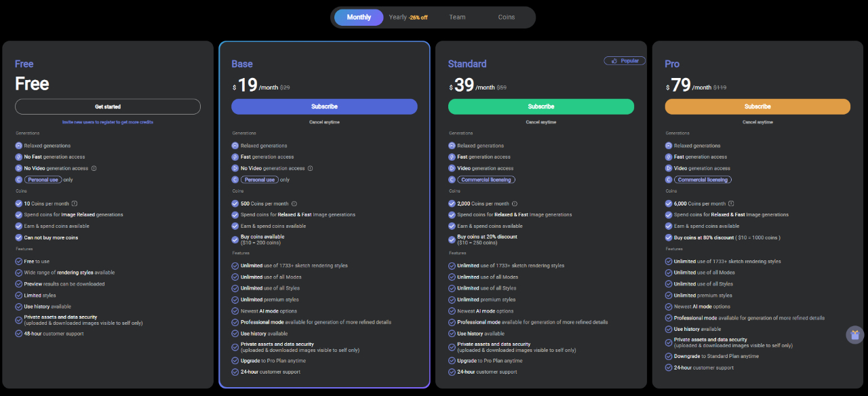The image size is (868, 396).
Task: Open the Team plans tab
Action: (x=457, y=17)
